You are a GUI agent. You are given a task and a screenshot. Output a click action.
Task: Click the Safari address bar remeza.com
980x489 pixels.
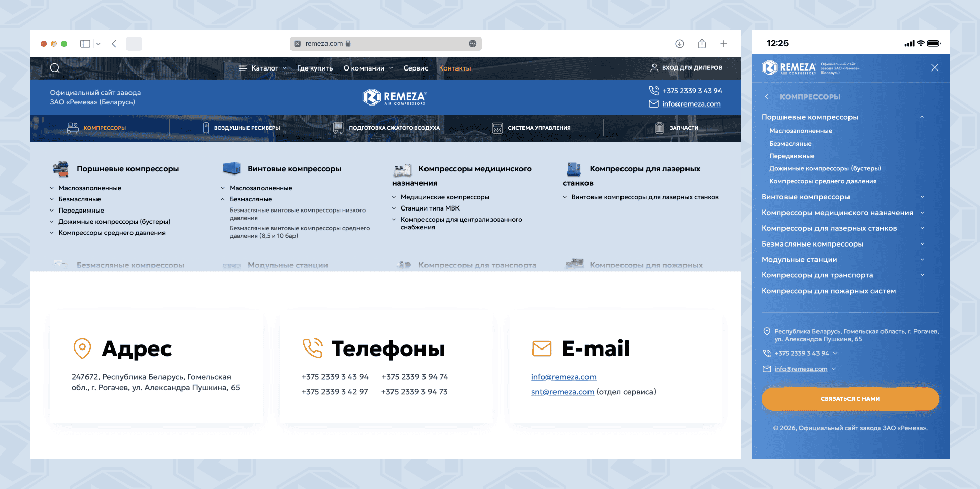pos(385,44)
